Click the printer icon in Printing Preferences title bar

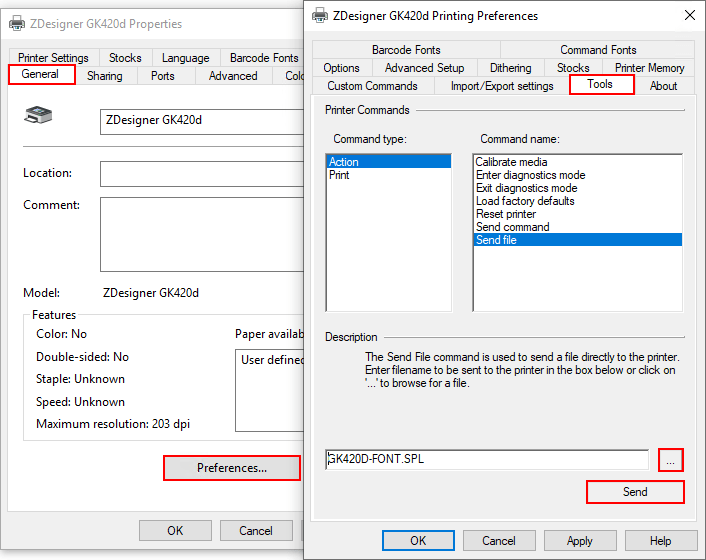click(x=320, y=16)
